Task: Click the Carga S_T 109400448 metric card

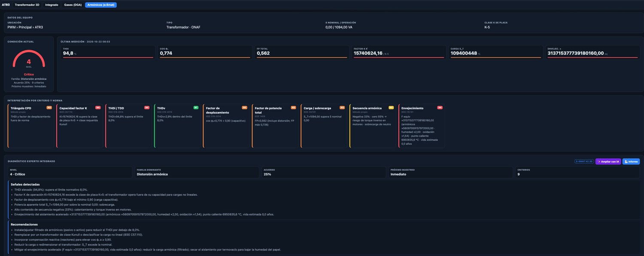Action: pyautogui.click(x=496, y=52)
